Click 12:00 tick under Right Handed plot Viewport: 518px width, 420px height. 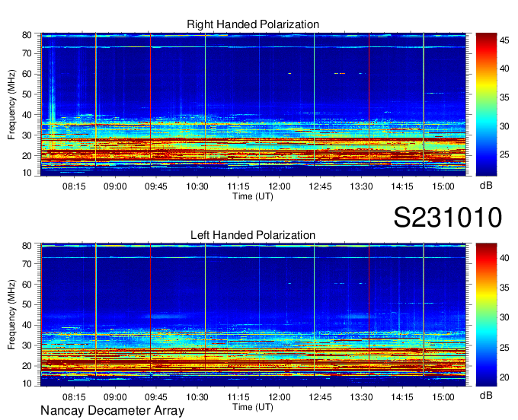click(x=279, y=186)
